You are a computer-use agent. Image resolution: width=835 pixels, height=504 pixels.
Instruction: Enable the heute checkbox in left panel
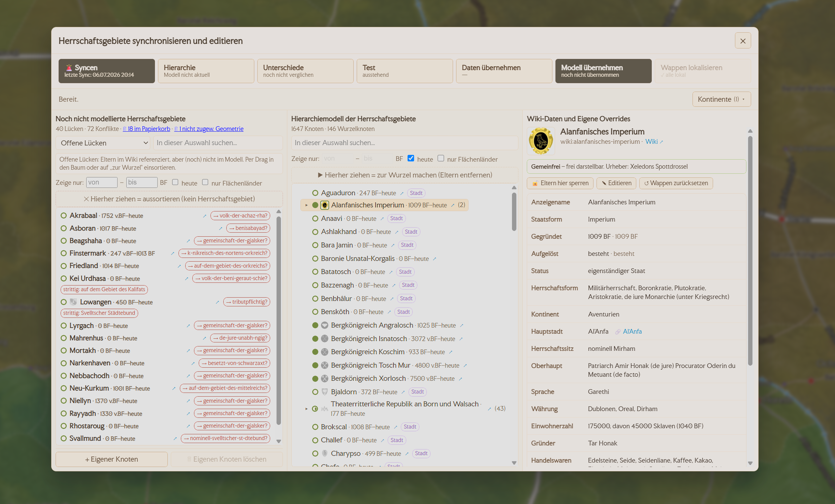[175, 182]
